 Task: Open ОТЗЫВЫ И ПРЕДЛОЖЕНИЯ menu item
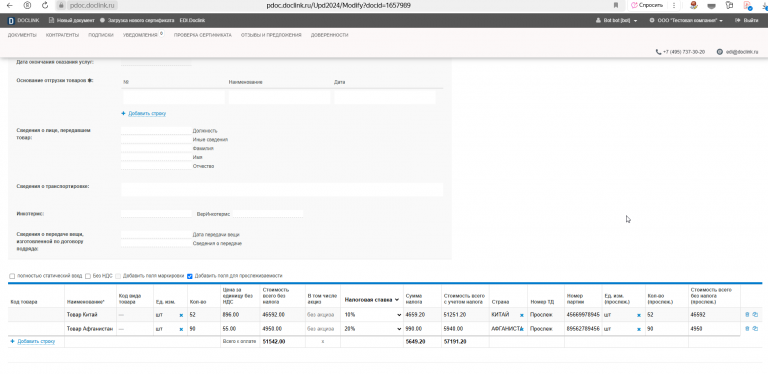(271, 35)
